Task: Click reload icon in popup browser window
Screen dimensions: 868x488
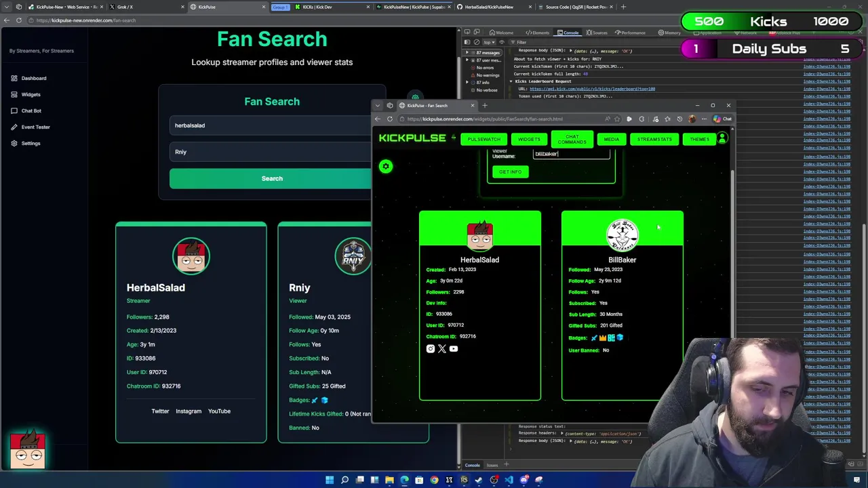Action: 390,119
